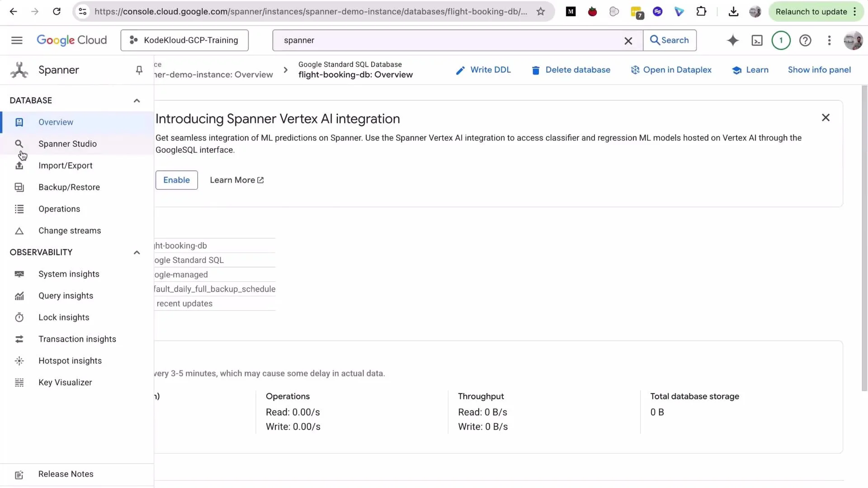View site information icon in address bar
868x488 pixels.
pyautogui.click(x=83, y=12)
